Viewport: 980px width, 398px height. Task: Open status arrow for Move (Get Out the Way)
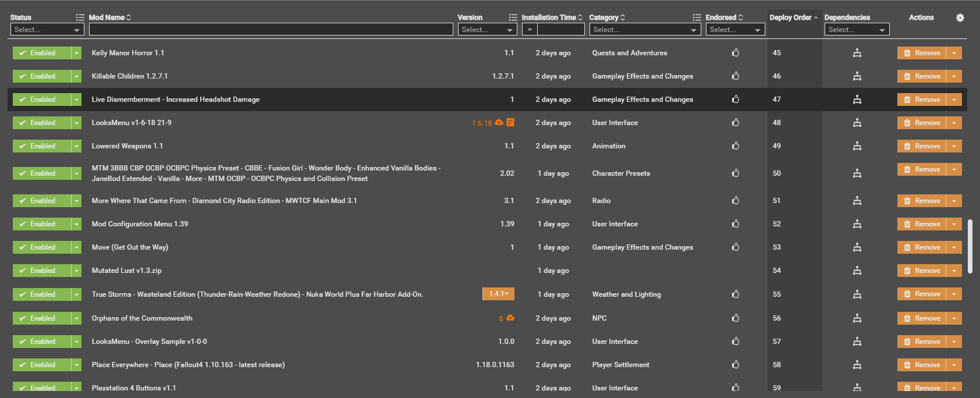(76, 247)
